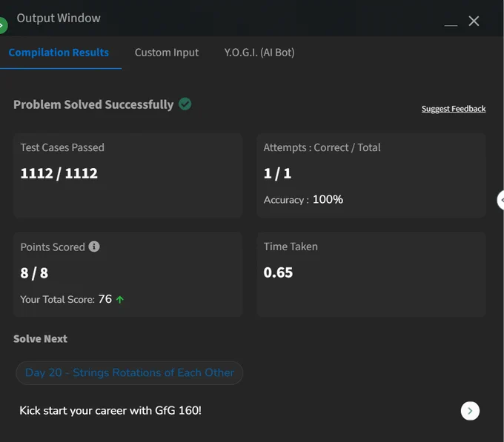
Task: Click the 'Attempts : Correct / Total' label
Action: (322, 147)
